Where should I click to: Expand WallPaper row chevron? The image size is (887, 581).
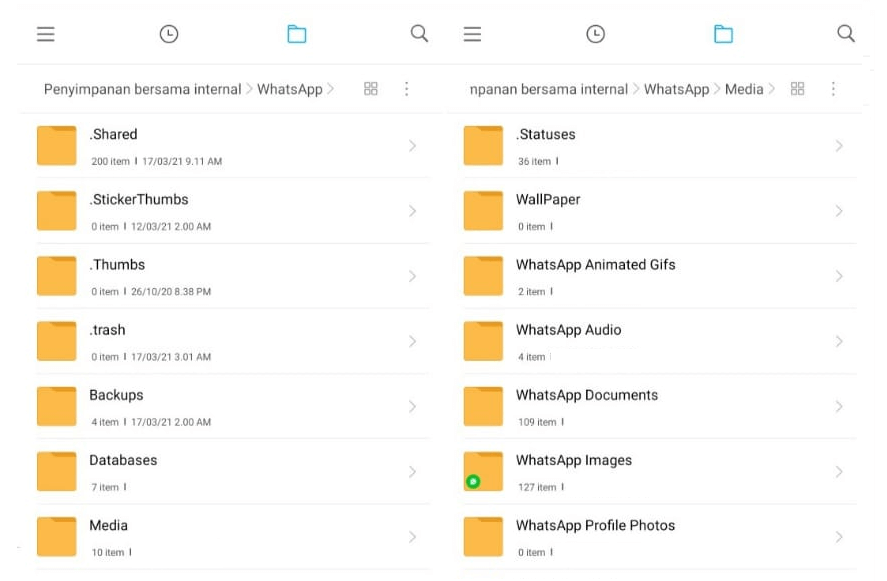point(839,211)
